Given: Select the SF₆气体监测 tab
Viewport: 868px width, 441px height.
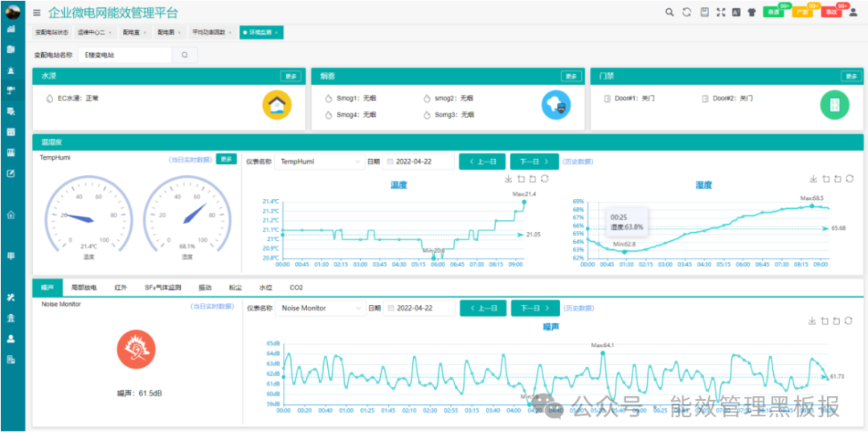Looking at the screenshot, I should click(x=163, y=288).
